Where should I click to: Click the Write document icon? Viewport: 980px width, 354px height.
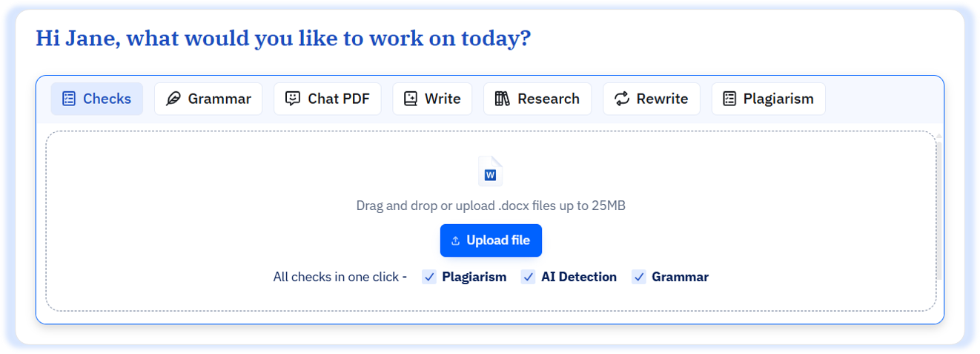pyautogui.click(x=411, y=99)
